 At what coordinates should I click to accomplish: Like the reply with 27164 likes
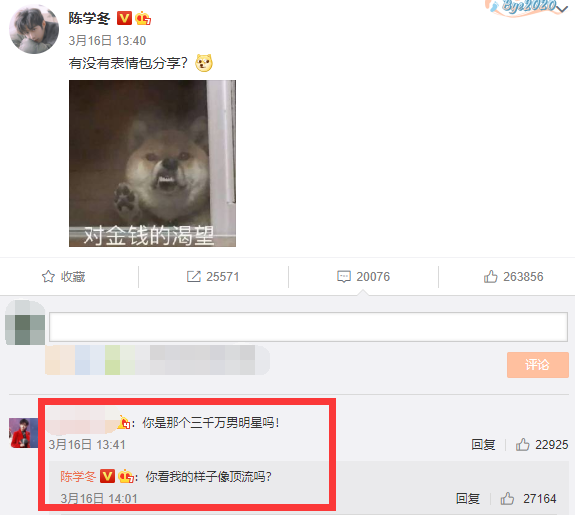[x=528, y=498]
